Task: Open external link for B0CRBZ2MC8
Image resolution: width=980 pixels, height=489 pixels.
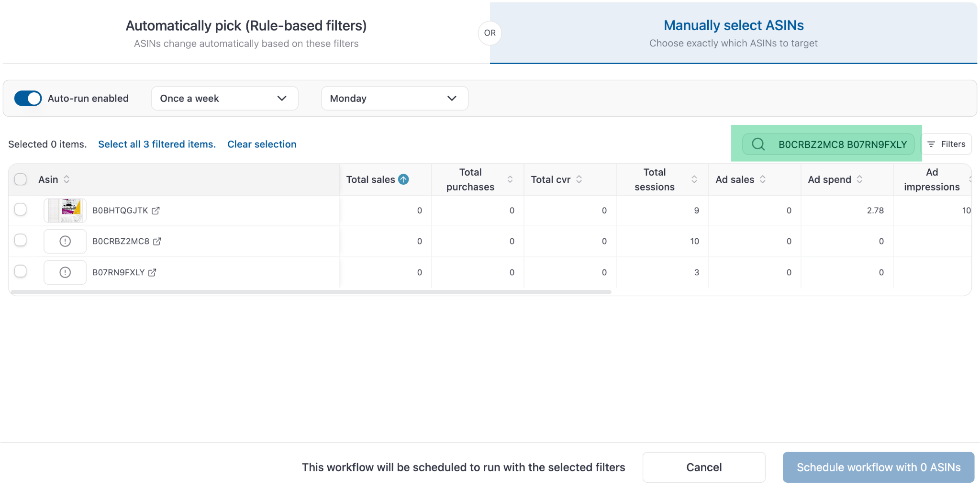Action: pyautogui.click(x=157, y=242)
